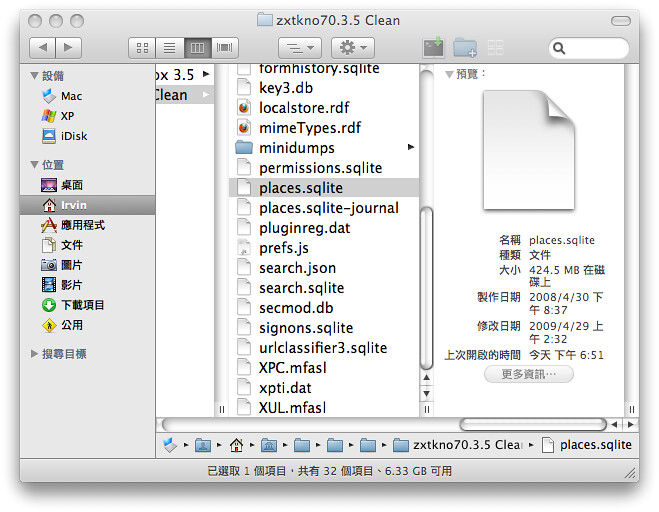Click the file list scroll down arrow
The height and width of the screenshot is (512, 659).
(x=426, y=393)
